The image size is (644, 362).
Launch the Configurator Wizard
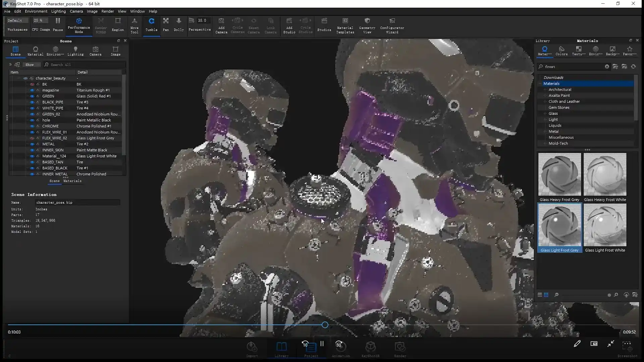[x=392, y=25]
